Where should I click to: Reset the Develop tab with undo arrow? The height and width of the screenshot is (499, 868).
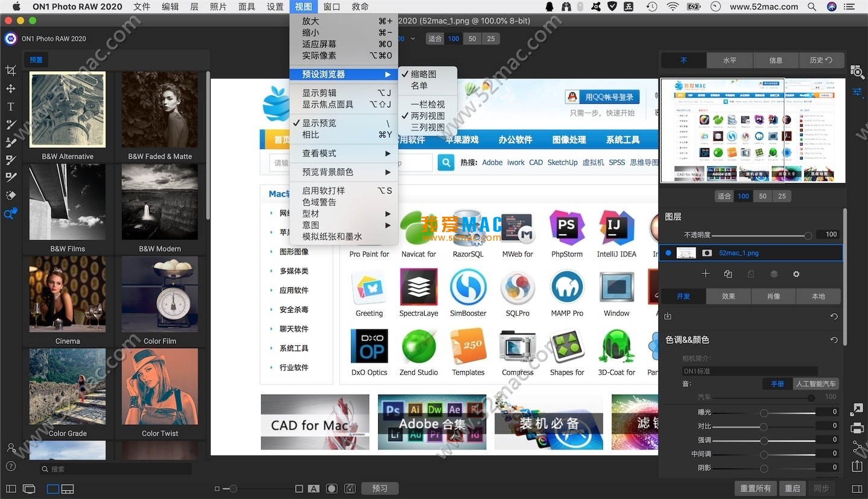pos(834,316)
